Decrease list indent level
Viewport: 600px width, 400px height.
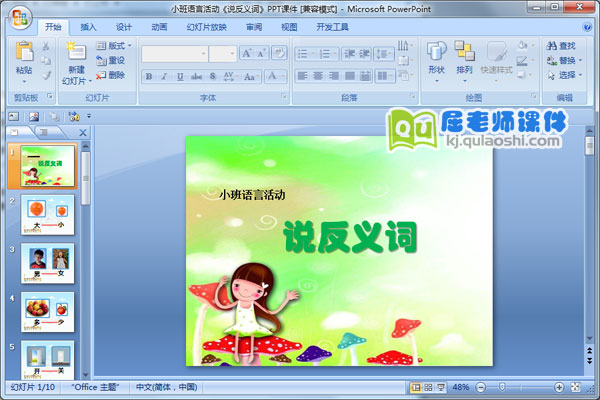[349, 54]
